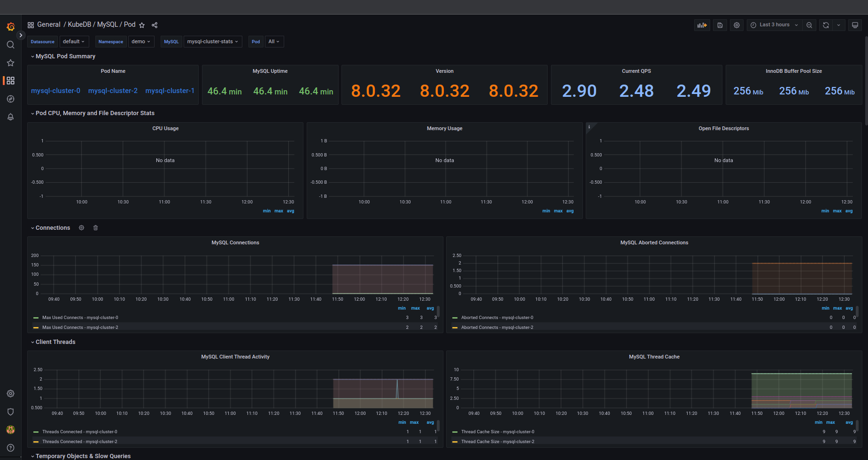Refresh the dashboard data
The image size is (868, 460).
click(x=825, y=25)
